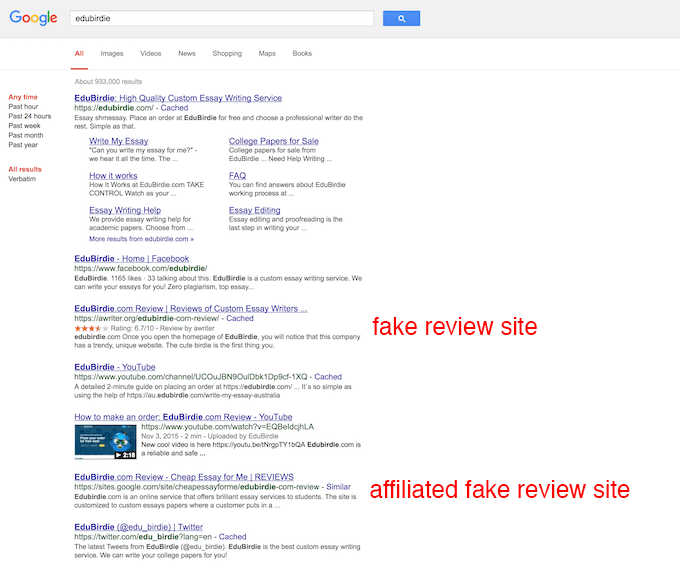Open Cached link for YouTube channel result

pos(328,377)
